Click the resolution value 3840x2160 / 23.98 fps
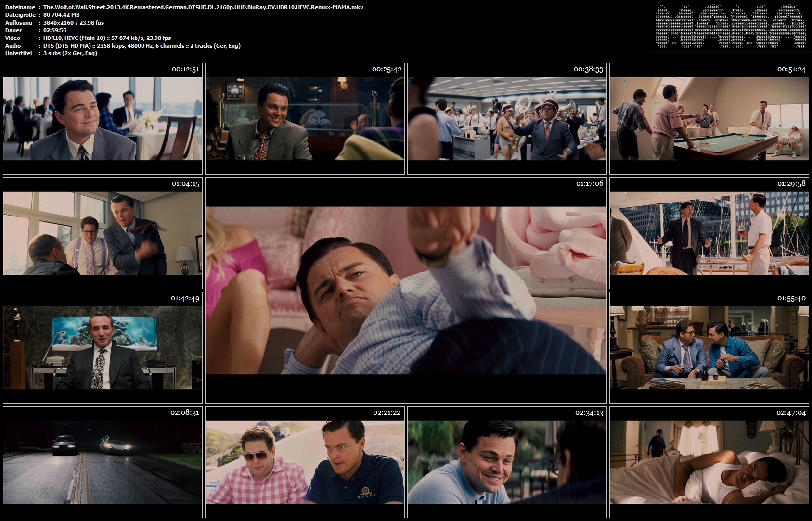The width and height of the screenshot is (812, 521). point(74,23)
